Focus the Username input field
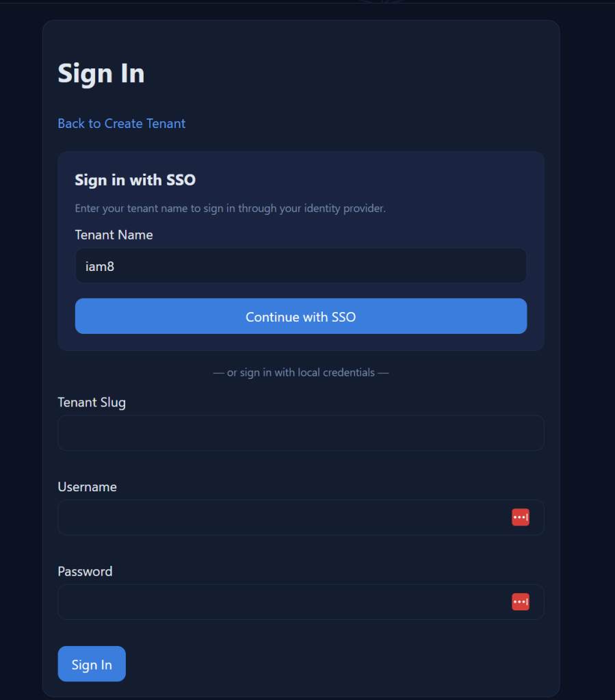This screenshot has height=700, width=615. tap(280, 517)
